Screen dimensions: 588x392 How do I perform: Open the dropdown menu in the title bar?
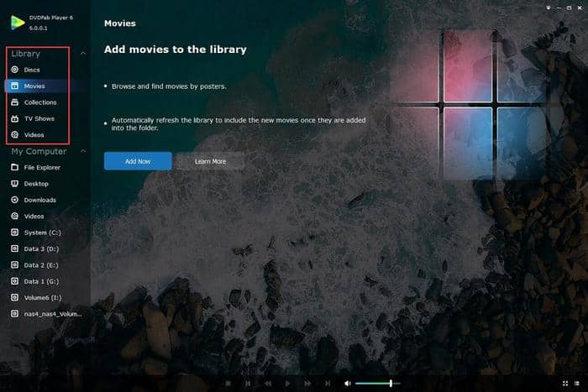(x=549, y=8)
